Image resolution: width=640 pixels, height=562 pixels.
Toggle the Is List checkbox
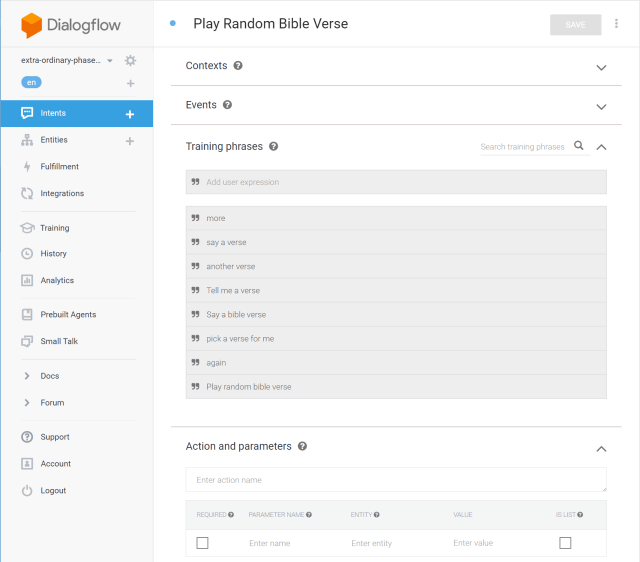[565, 543]
